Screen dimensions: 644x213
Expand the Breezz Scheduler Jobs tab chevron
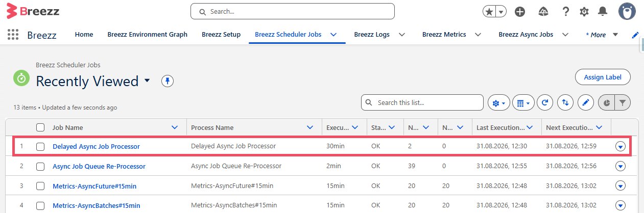coord(333,35)
